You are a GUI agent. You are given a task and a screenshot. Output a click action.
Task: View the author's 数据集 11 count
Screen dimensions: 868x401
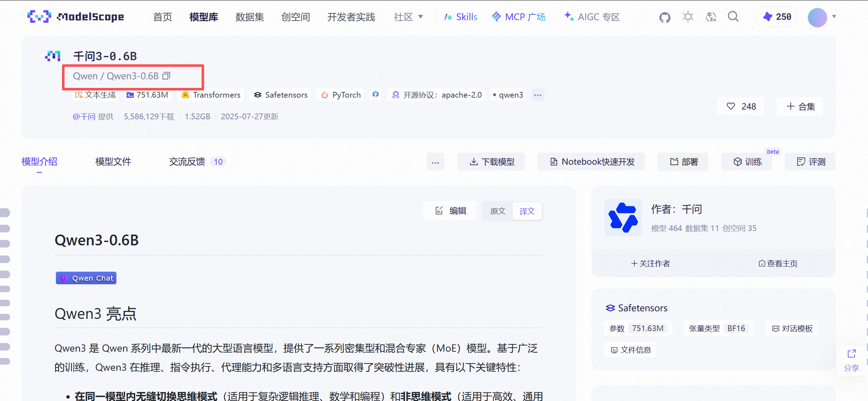pos(702,228)
